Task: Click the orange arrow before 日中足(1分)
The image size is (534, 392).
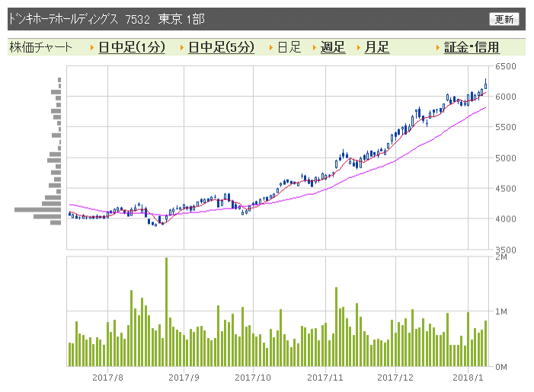Action: pyautogui.click(x=92, y=48)
